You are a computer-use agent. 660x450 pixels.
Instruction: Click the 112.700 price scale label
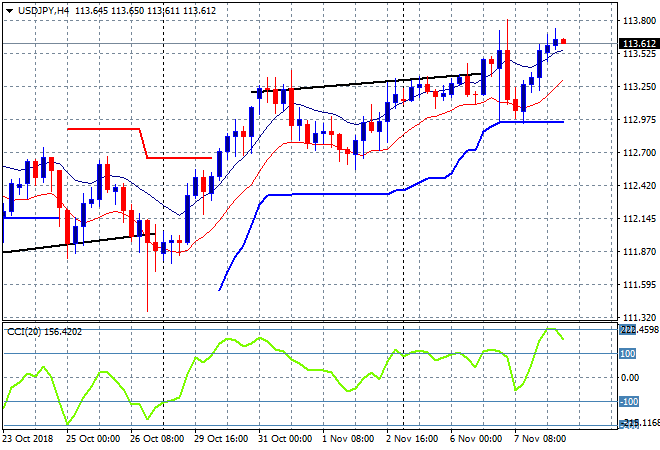pyautogui.click(x=639, y=153)
